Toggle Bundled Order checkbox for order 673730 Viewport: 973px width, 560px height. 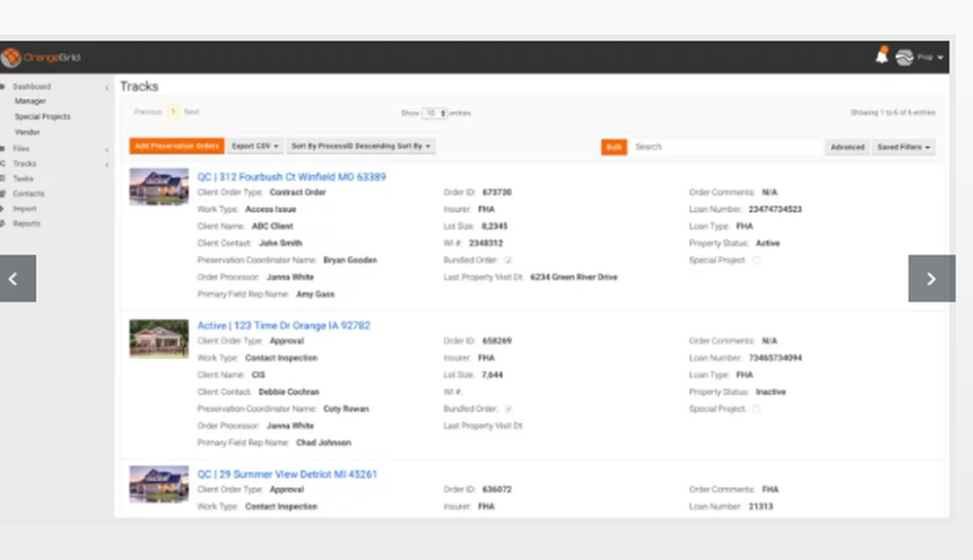508,261
